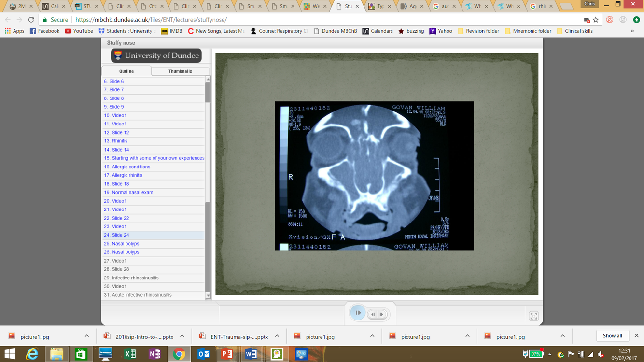644x362 pixels.
Task: Click Show all downloads
Action: click(x=612, y=336)
